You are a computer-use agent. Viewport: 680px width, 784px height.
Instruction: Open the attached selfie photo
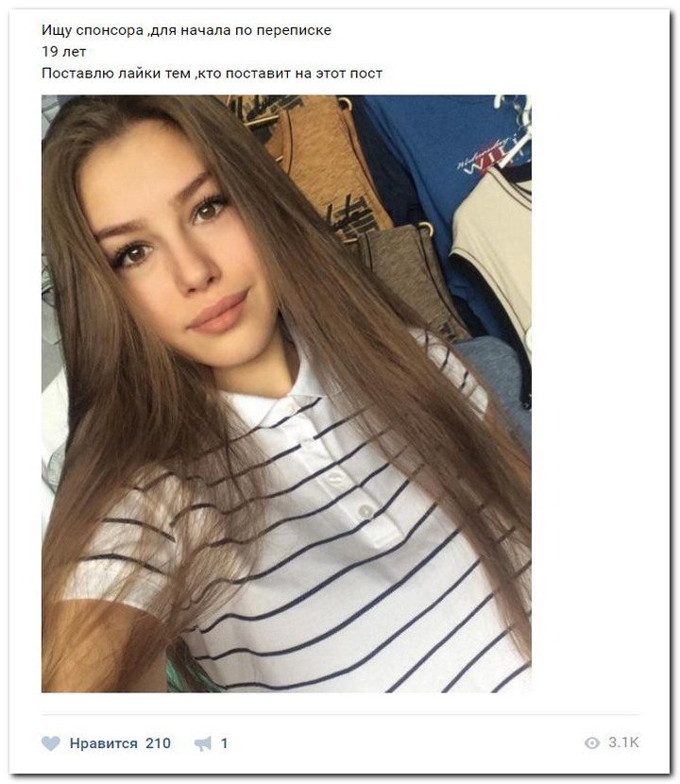tap(286, 394)
